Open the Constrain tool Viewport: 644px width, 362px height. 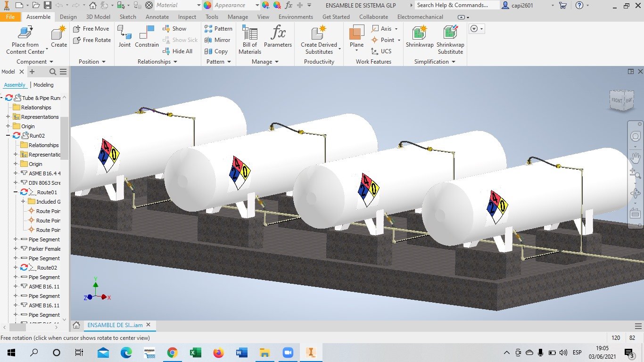click(146, 37)
